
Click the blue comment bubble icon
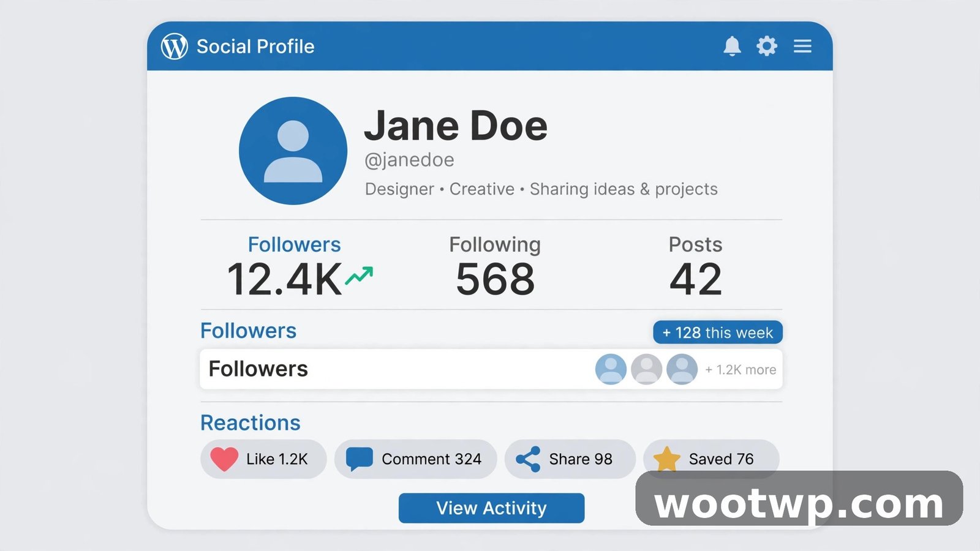click(x=360, y=459)
